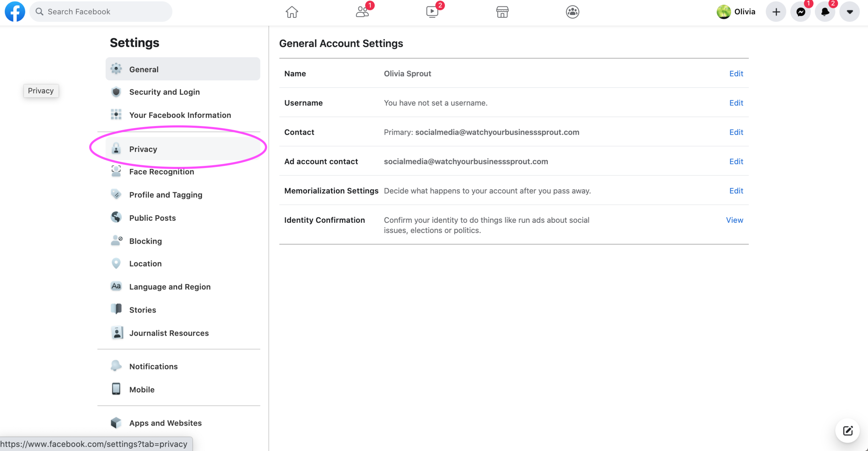
Task: Edit the Name field for Olivia Sprout
Action: tap(736, 73)
